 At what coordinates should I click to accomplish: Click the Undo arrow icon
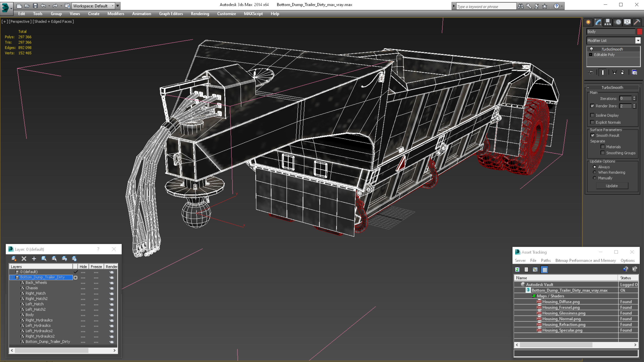point(43,6)
